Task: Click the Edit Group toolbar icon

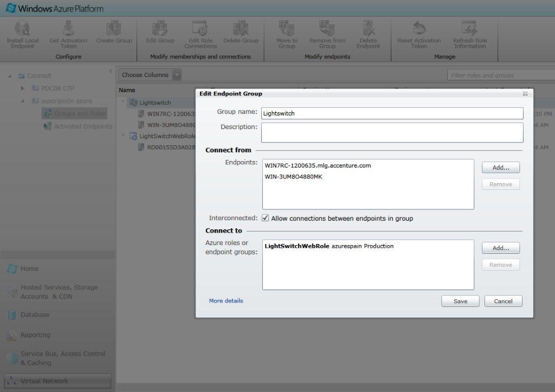Action: 160,28
